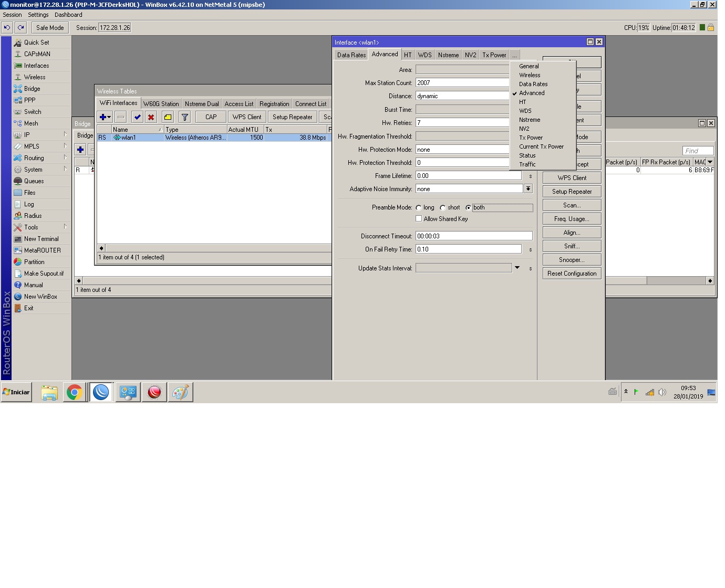Click the padlock icon in the top right
This screenshot has width=725, height=588.
point(711,28)
